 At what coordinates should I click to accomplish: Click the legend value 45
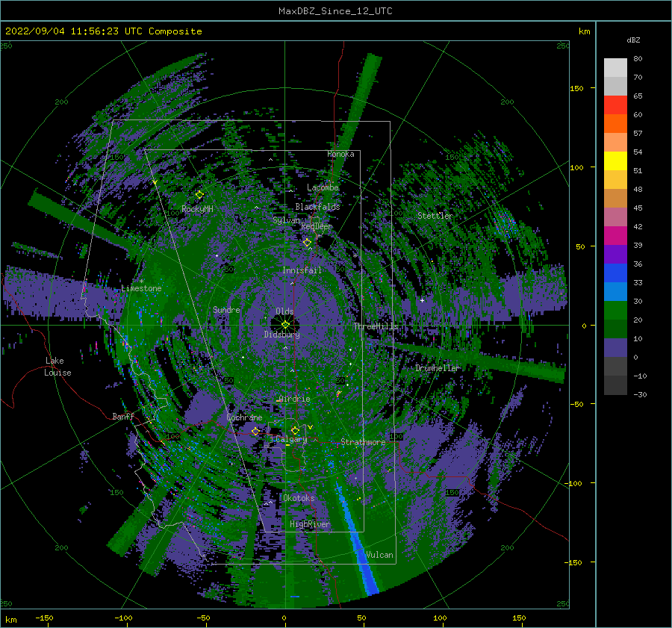638,208
